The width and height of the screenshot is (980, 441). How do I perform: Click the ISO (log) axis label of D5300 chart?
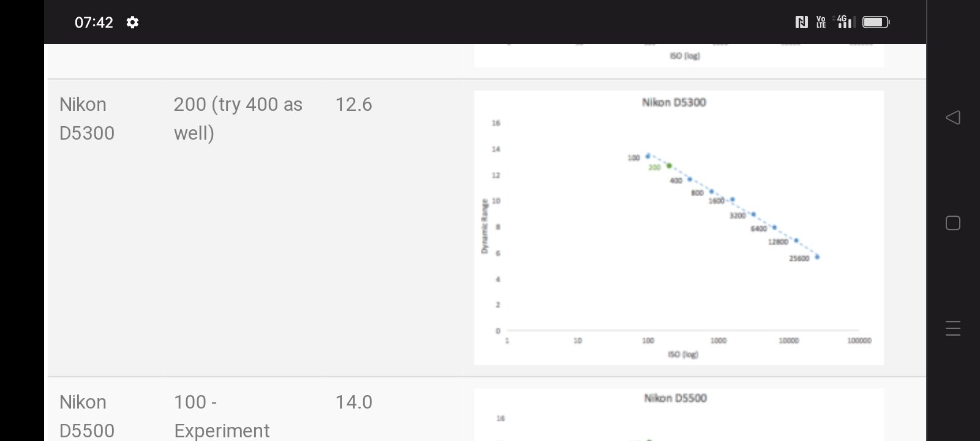(683, 355)
